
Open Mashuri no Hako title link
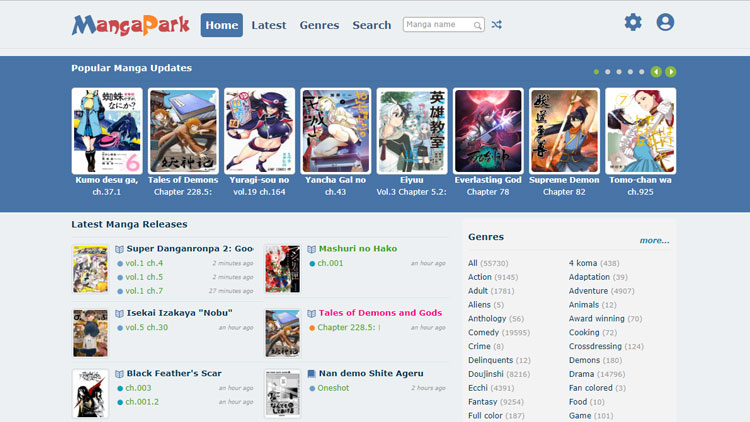point(358,249)
